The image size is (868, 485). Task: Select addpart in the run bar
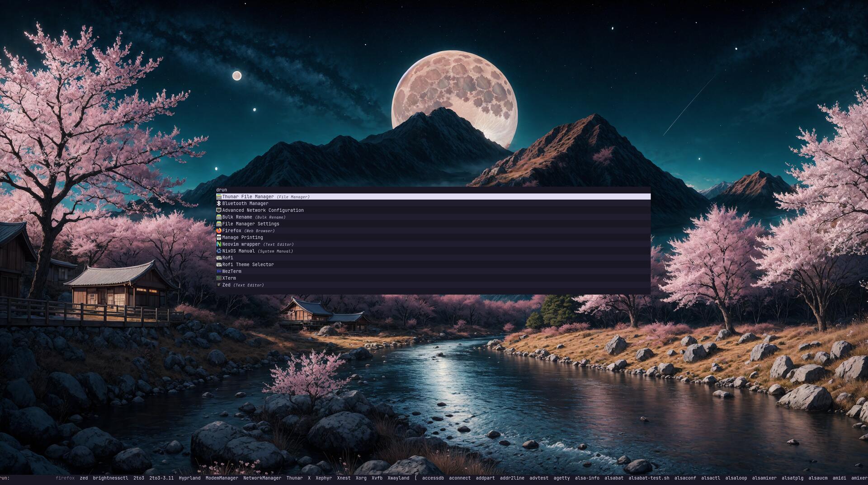click(485, 478)
